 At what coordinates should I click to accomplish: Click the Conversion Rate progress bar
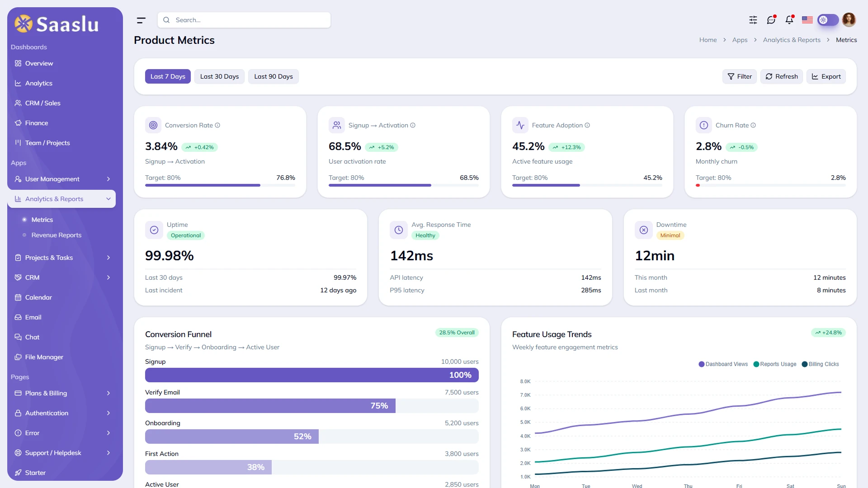point(220,185)
